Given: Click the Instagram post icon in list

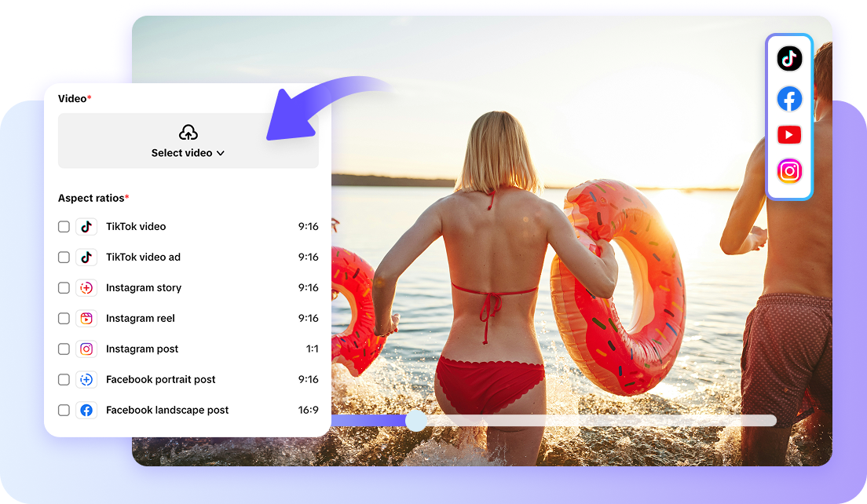Looking at the screenshot, I should (86, 349).
